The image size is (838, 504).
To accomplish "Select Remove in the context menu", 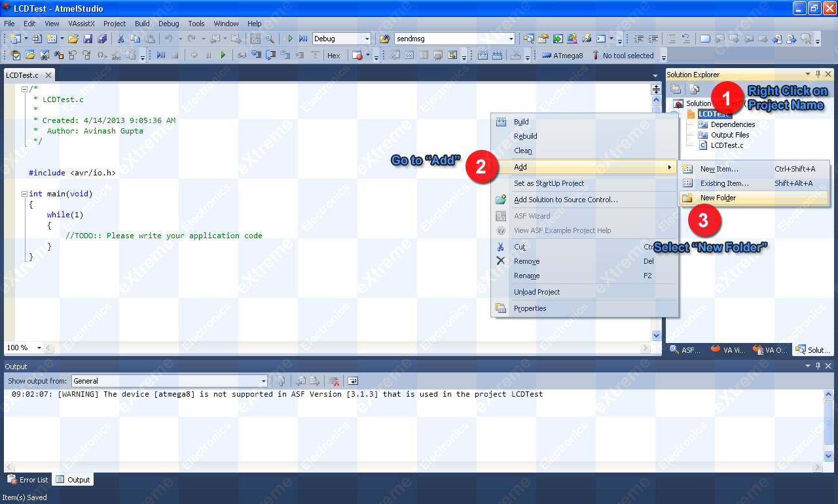I will point(584,261).
